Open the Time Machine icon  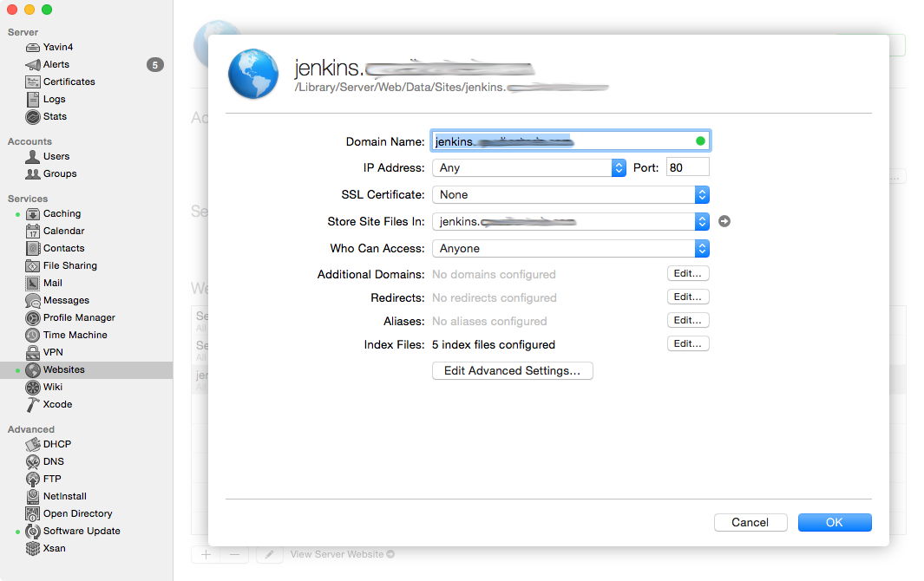tap(32, 335)
